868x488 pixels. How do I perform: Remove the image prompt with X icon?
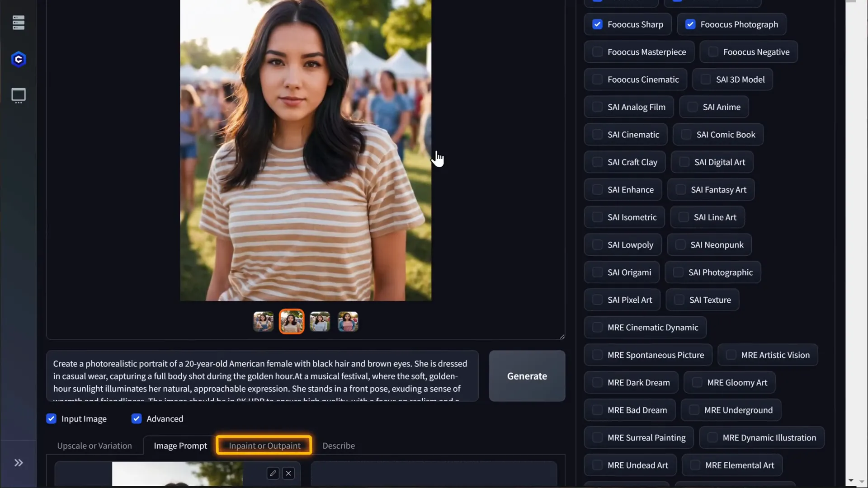[x=288, y=473]
